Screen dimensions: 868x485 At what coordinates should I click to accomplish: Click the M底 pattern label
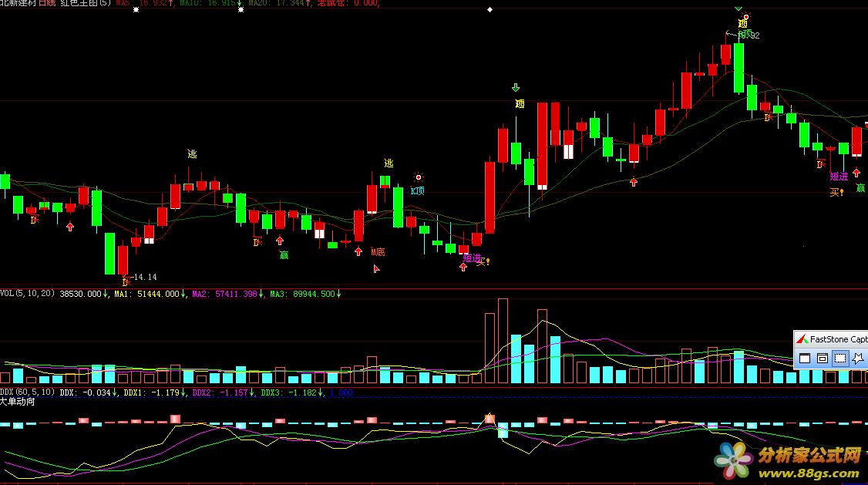point(378,252)
